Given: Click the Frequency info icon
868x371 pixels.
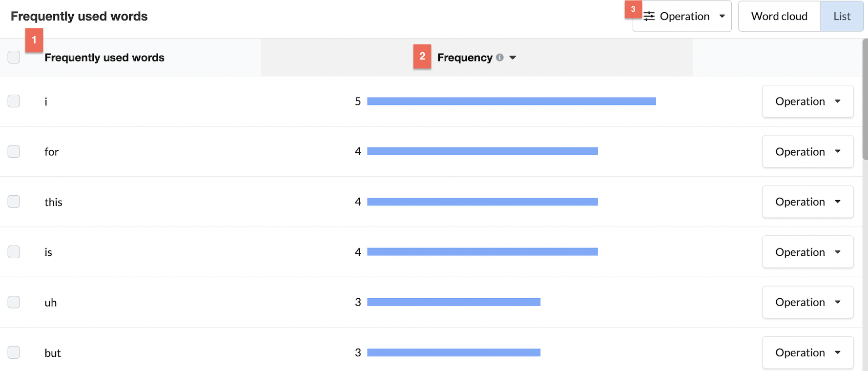Looking at the screenshot, I should (x=499, y=58).
